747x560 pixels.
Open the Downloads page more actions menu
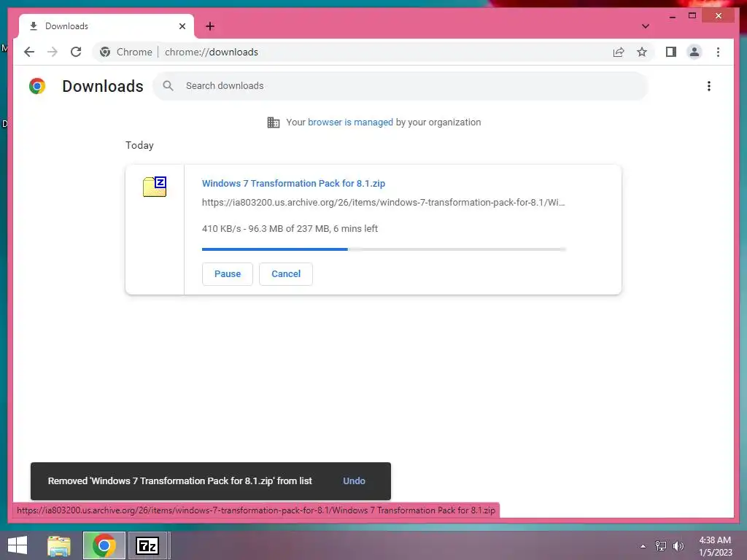coord(709,86)
